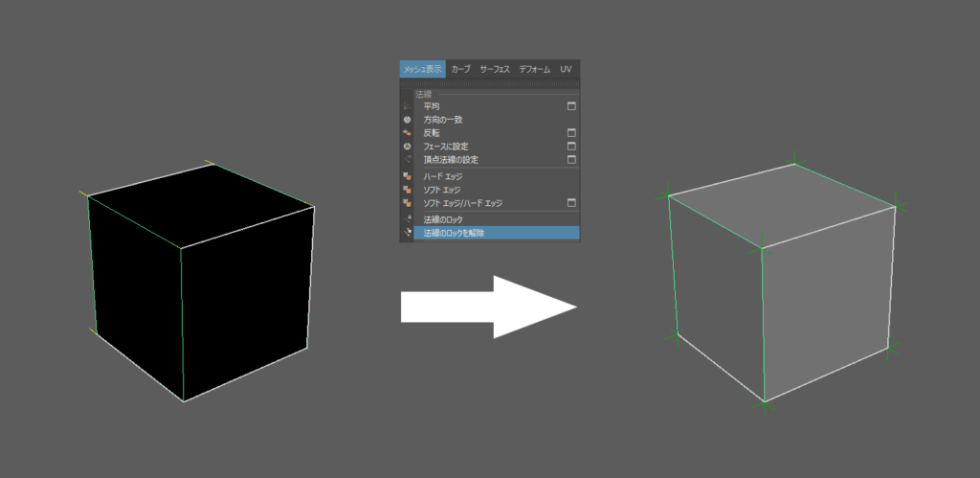Click the ソフト エッジ icon
The image size is (980, 478).
407,190
